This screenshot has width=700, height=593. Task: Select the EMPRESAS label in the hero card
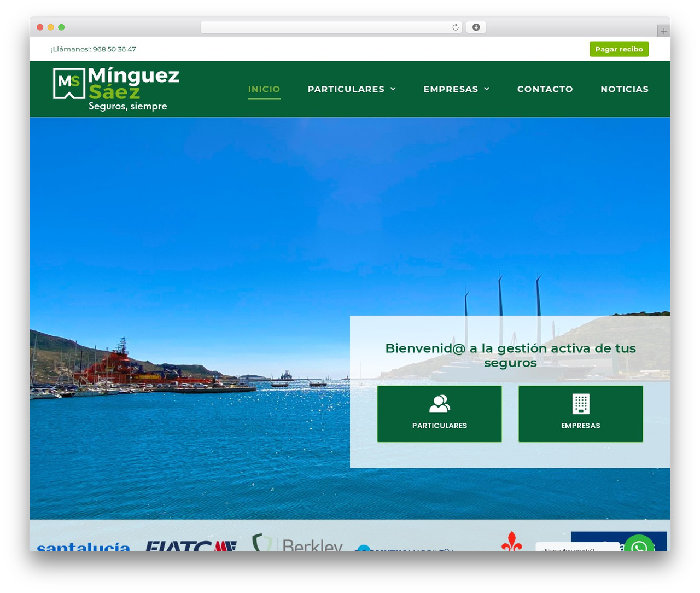[581, 426]
